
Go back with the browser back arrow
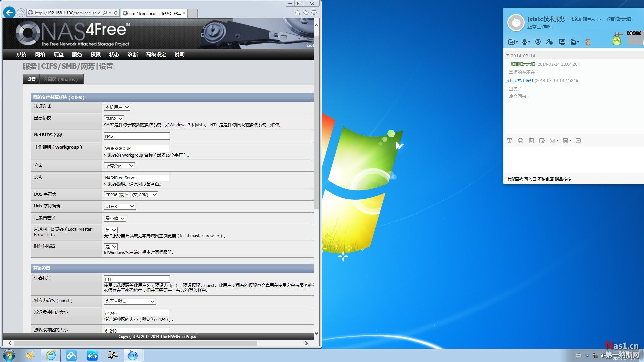click(x=9, y=13)
